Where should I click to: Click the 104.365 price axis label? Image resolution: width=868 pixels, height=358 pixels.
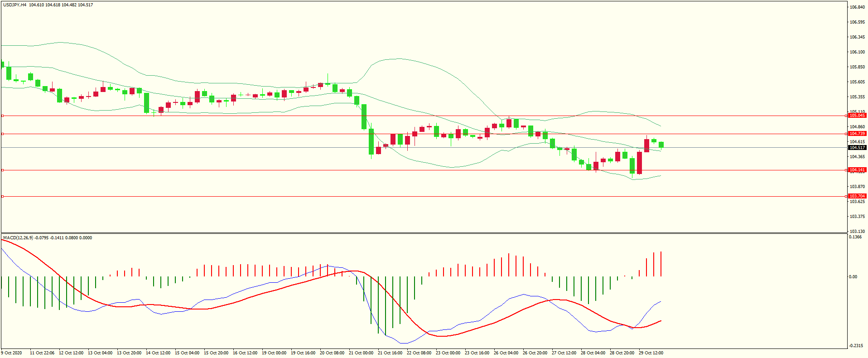(857, 156)
